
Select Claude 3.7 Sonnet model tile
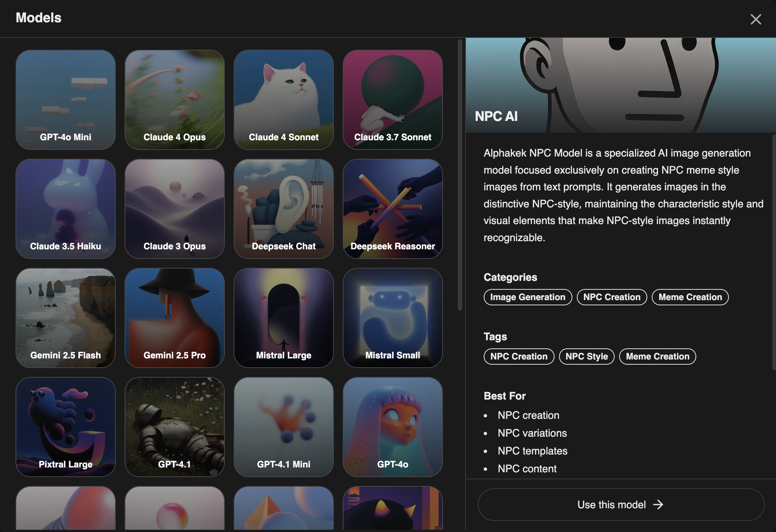click(393, 100)
